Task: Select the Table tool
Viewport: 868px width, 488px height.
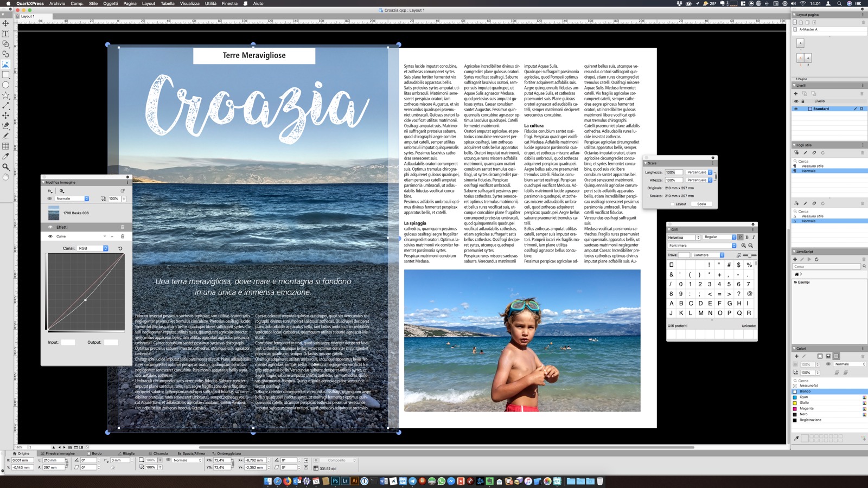Action: [6, 146]
